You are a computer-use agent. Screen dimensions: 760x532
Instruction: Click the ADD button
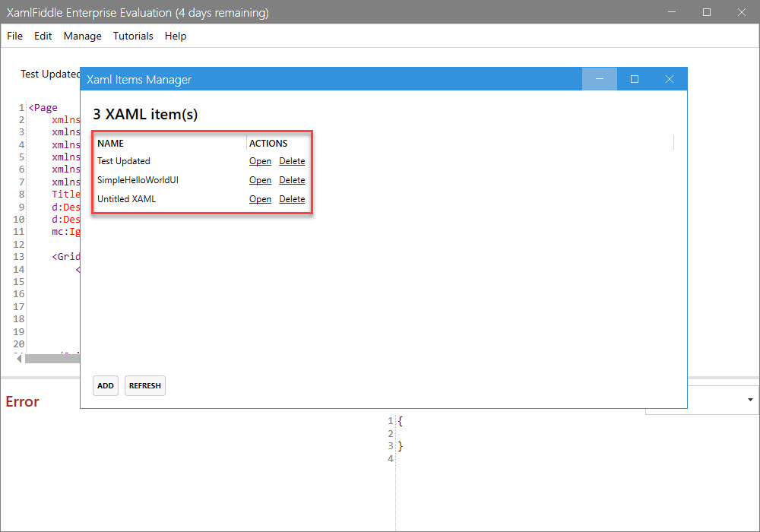click(105, 385)
